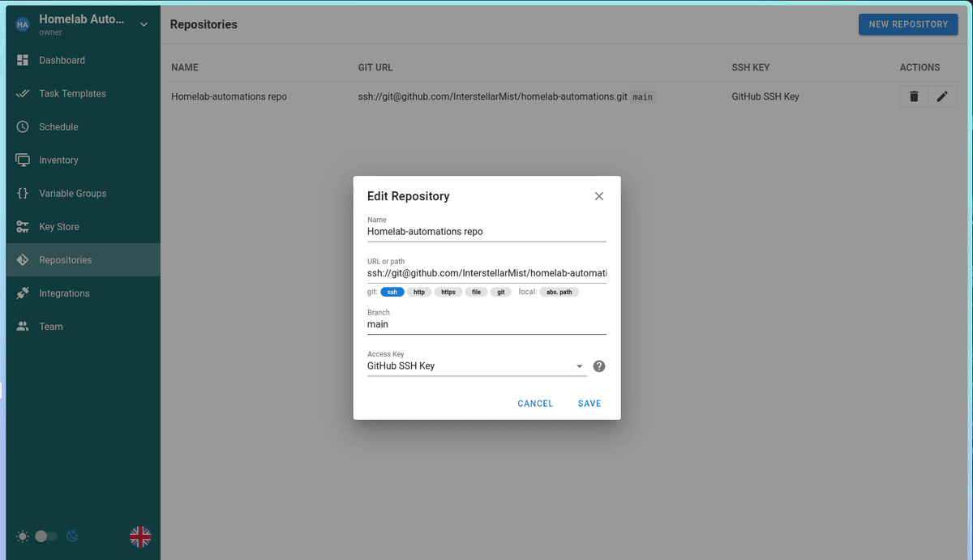Click the GIT URL column header

point(375,67)
